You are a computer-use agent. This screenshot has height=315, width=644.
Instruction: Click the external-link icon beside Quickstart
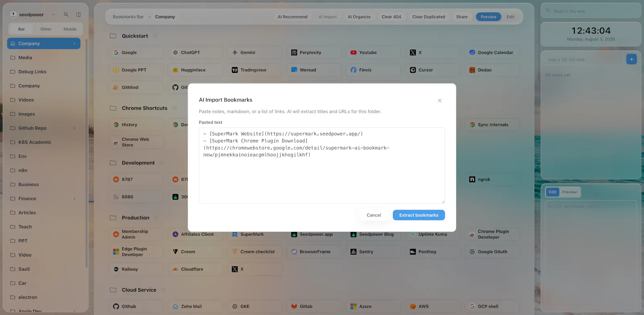click(155, 36)
